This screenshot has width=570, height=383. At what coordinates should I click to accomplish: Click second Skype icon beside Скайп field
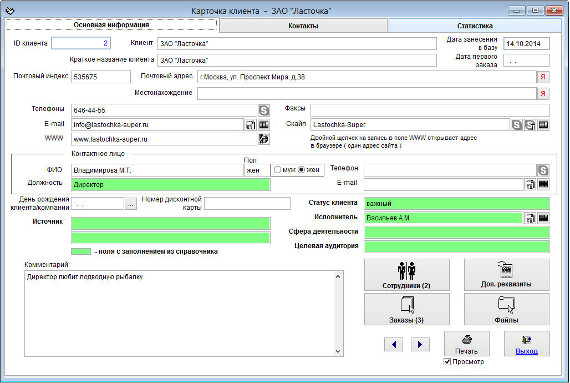[x=530, y=125]
